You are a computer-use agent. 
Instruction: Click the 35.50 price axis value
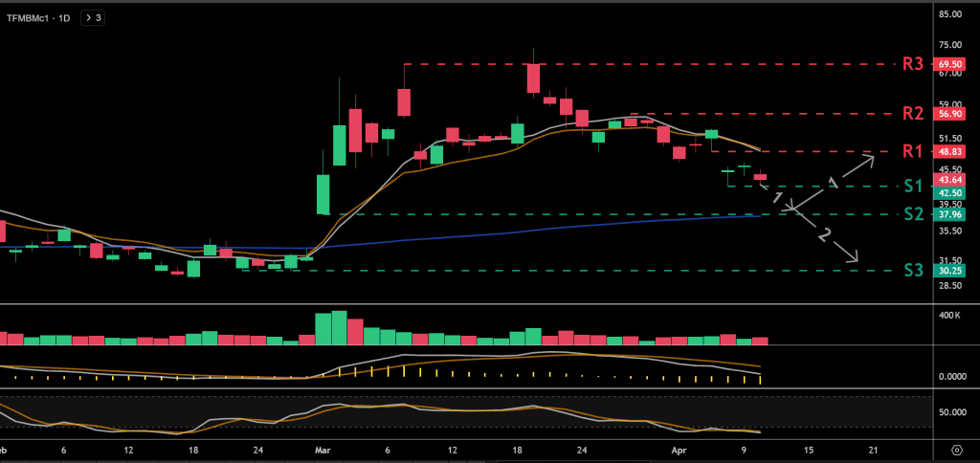tap(950, 231)
